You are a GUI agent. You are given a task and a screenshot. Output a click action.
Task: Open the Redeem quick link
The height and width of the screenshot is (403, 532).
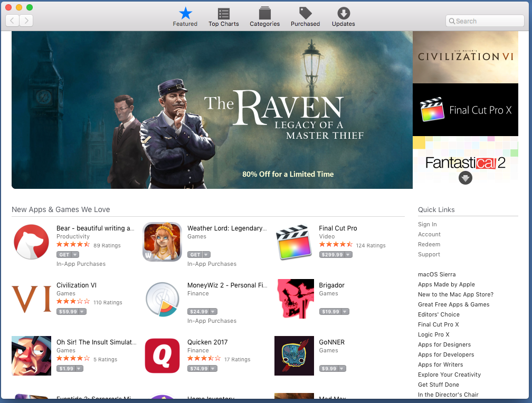point(429,244)
